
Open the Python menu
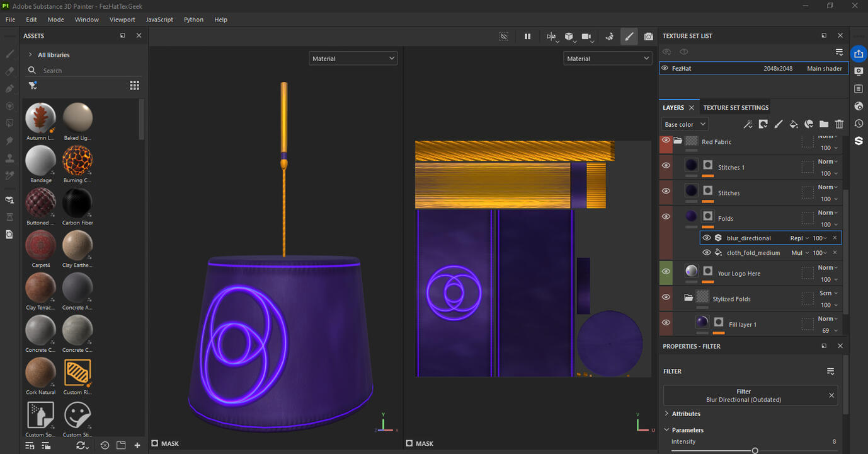[x=193, y=20]
